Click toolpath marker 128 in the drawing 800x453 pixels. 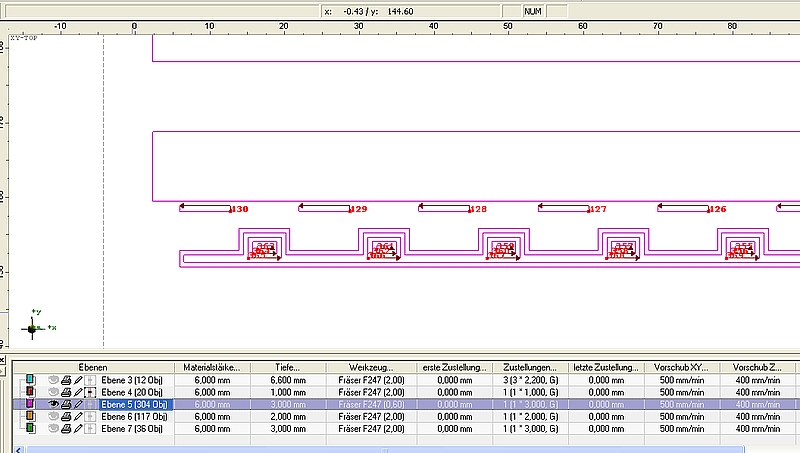click(479, 209)
